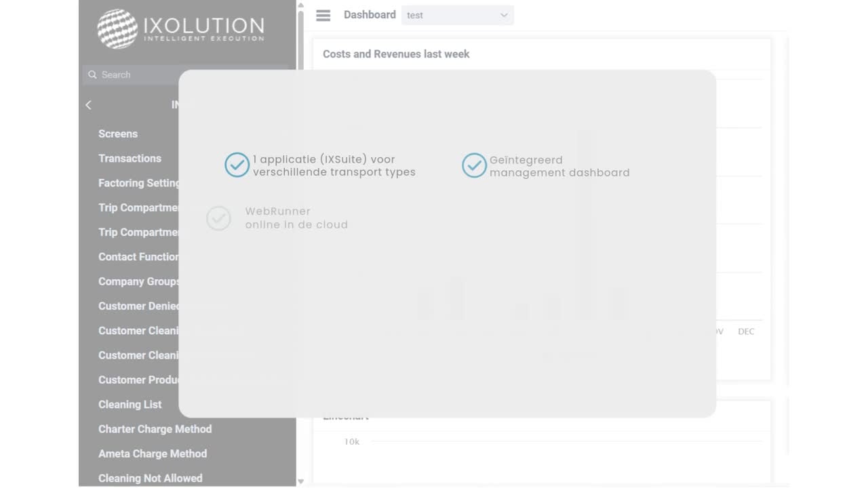Select the Screens menu item

[118, 134]
